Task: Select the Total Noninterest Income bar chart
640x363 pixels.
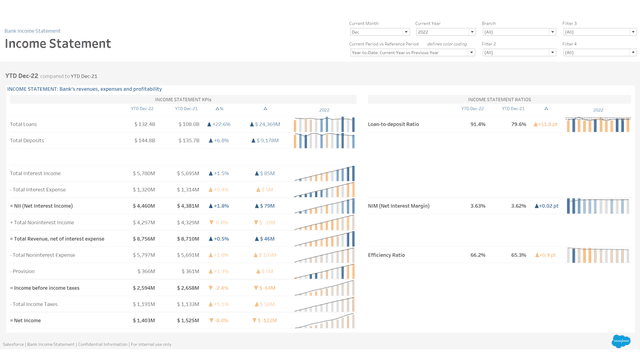Action: click(324, 223)
